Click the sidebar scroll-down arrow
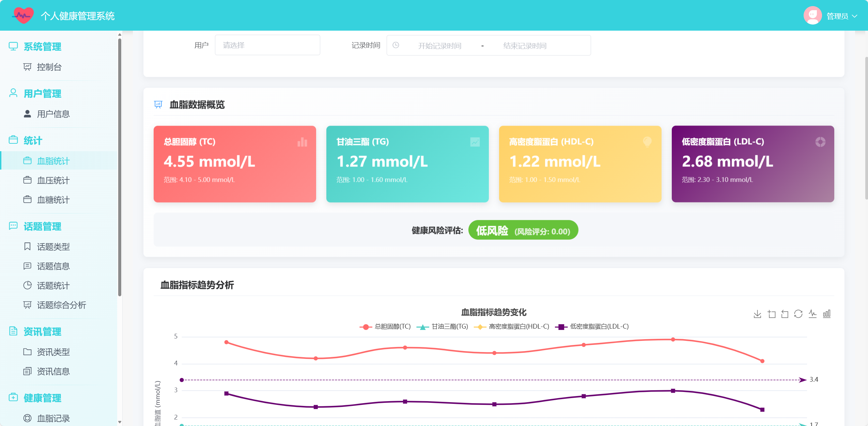Screen dimensions: 868x426 pyautogui.click(x=120, y=422)
